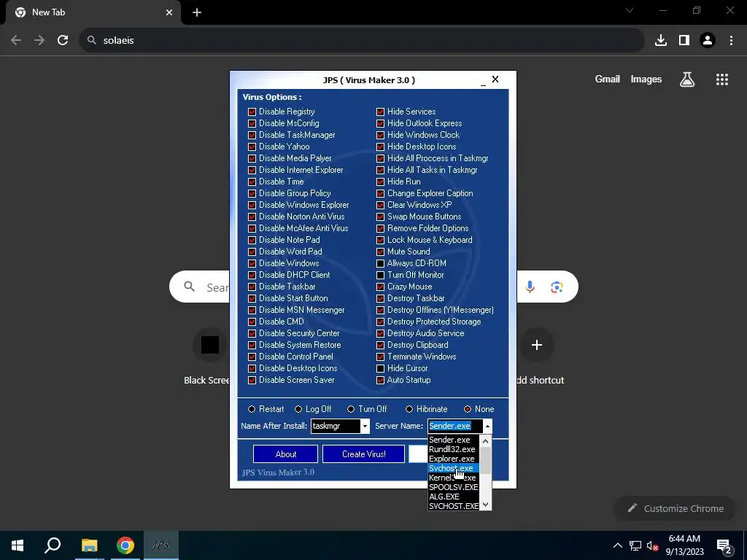This screenshot has width=747, height=560.
Task: Select the Turn Off radio button
Action: (x=351, y=409)
